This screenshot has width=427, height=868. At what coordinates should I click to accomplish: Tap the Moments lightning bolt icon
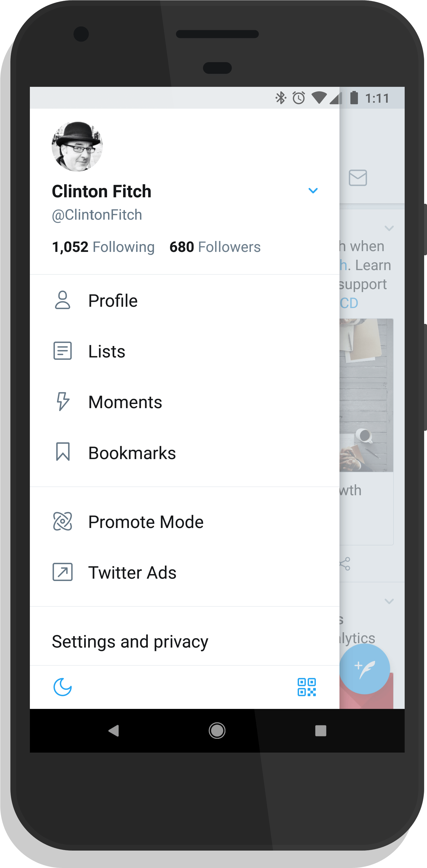pyautogui.click(x=63, y=401)
